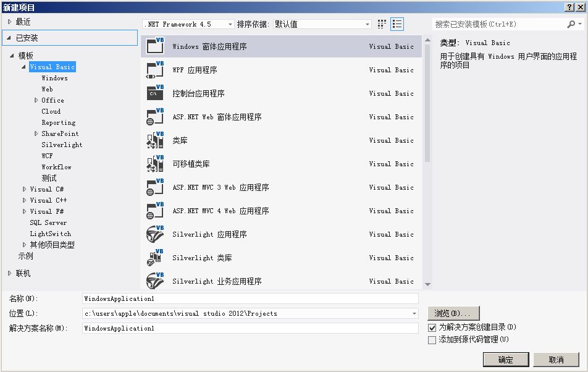Screen dimensions: 588x372
Task: Switch to medium icons list view
Action: click(397, 24)
